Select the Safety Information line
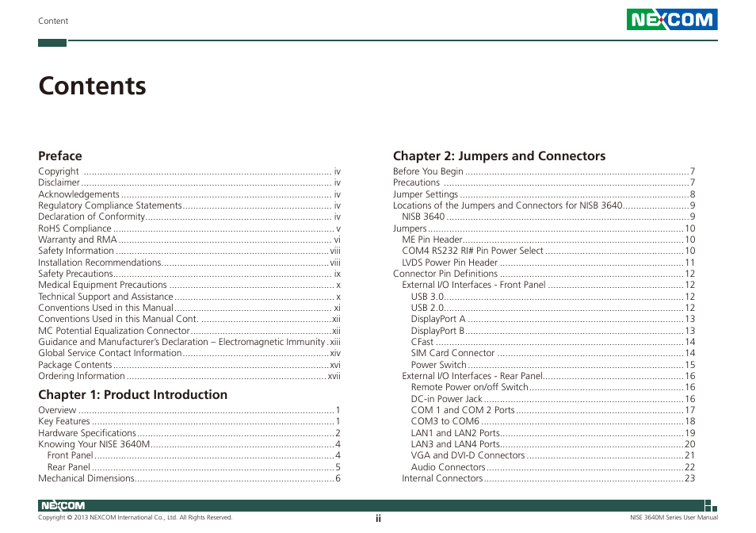The image size is (756, 533). click(x=189, y=251)
